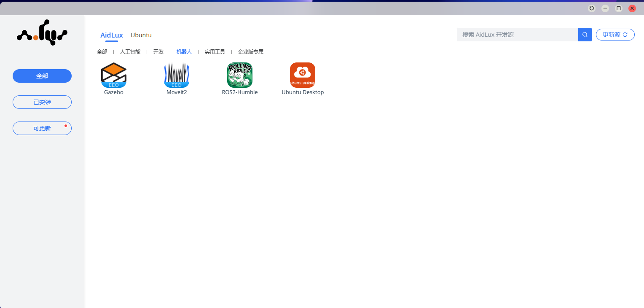Image resolution: width=644 pixels, height=308 pixels.
Task: Click the refresh icon in title bar
Action: (592, 8)
